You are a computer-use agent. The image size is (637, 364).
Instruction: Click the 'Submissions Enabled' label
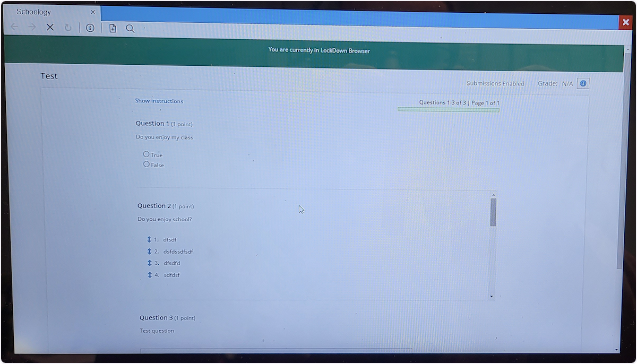(x=495, y=83)
